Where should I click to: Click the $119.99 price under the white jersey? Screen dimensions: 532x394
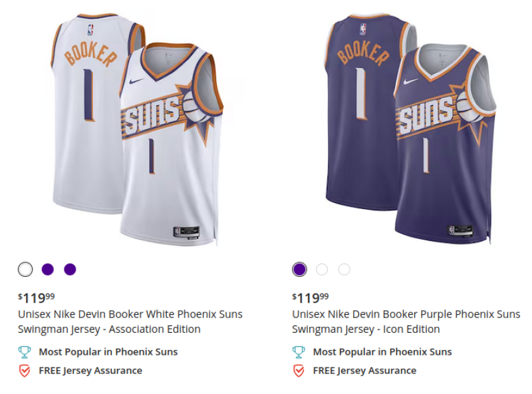33,297
